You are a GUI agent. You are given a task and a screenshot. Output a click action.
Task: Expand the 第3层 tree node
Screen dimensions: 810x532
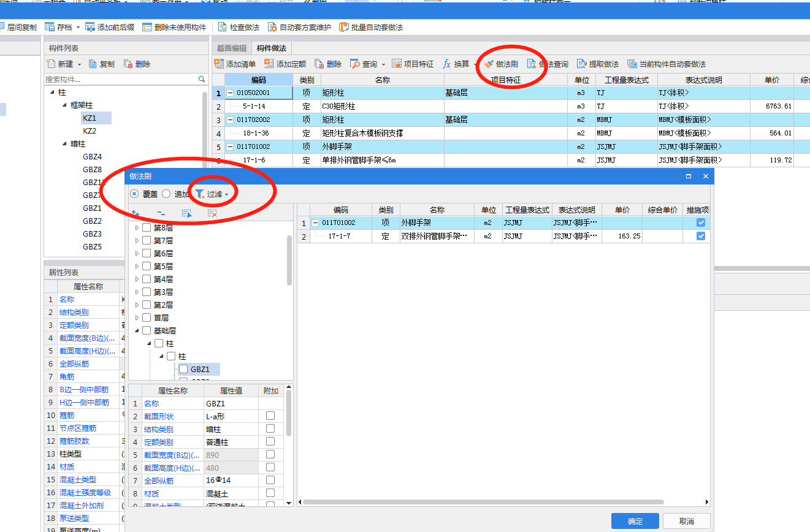137,292
